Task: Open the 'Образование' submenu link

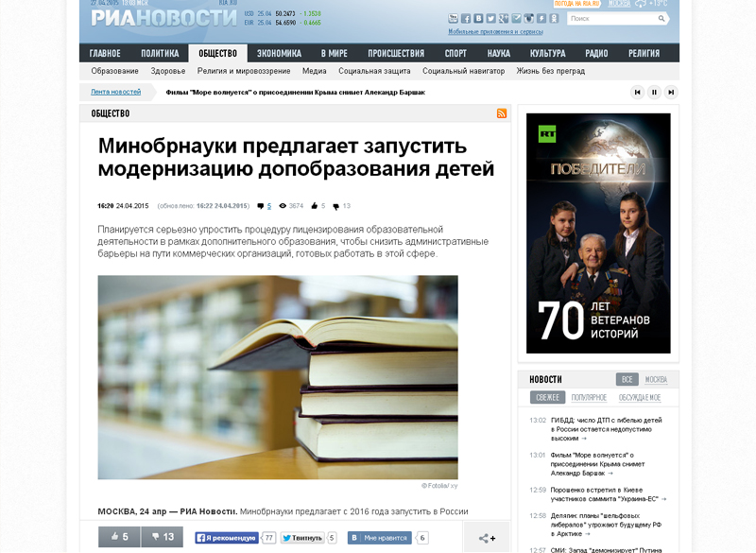Action: [x=114, y=71]
